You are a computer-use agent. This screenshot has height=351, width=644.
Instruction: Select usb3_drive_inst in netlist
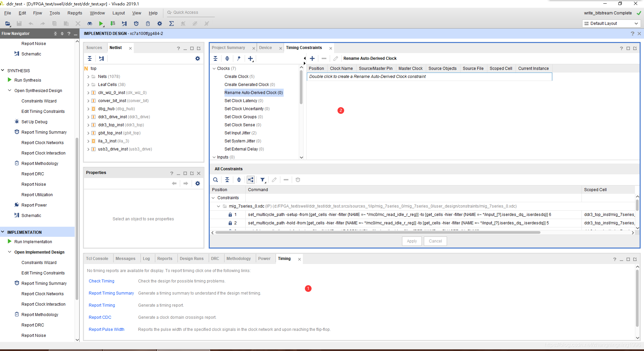pyautogui.click(x=125, y=149)
